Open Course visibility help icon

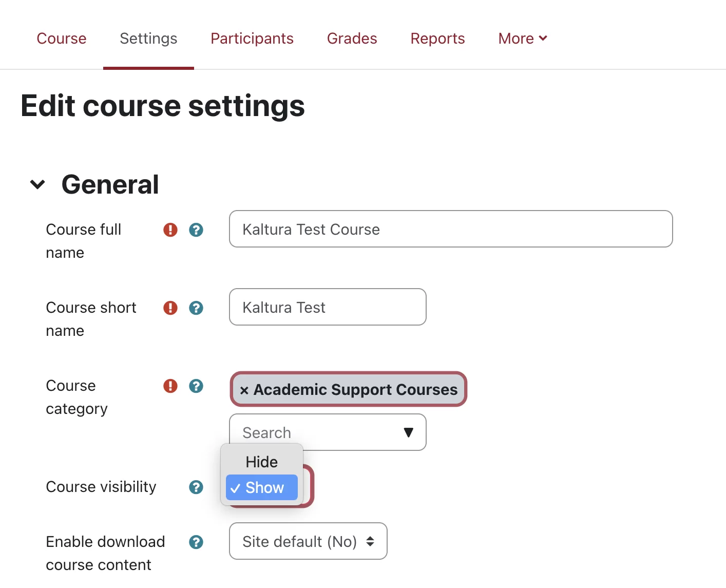tap(196, 487)
